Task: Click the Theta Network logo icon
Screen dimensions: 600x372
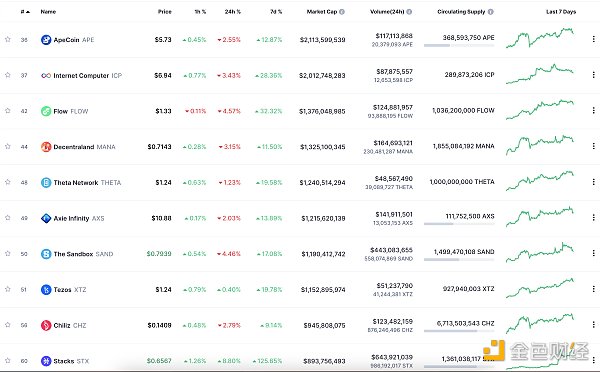Action: 46,183
